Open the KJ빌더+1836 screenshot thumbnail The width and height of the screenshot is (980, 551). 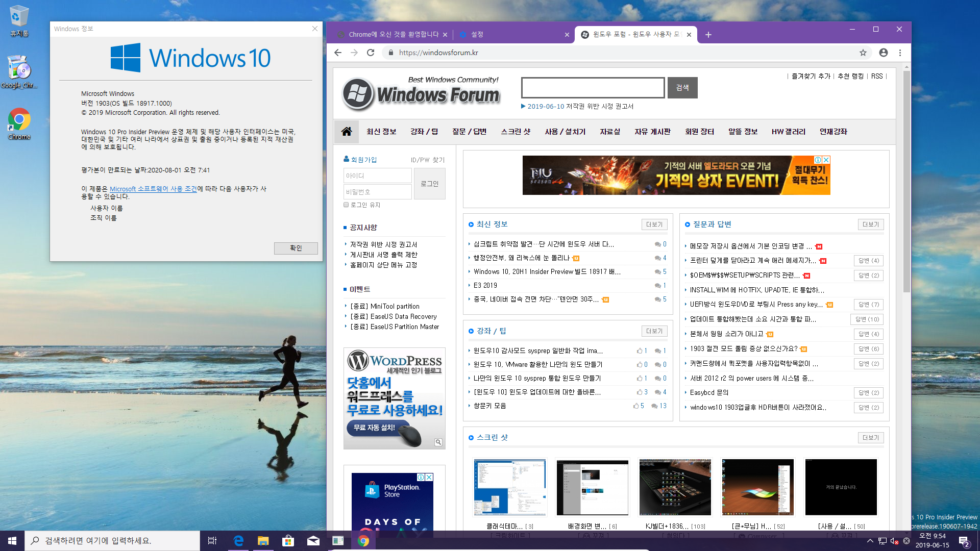[x=675, y=487]
